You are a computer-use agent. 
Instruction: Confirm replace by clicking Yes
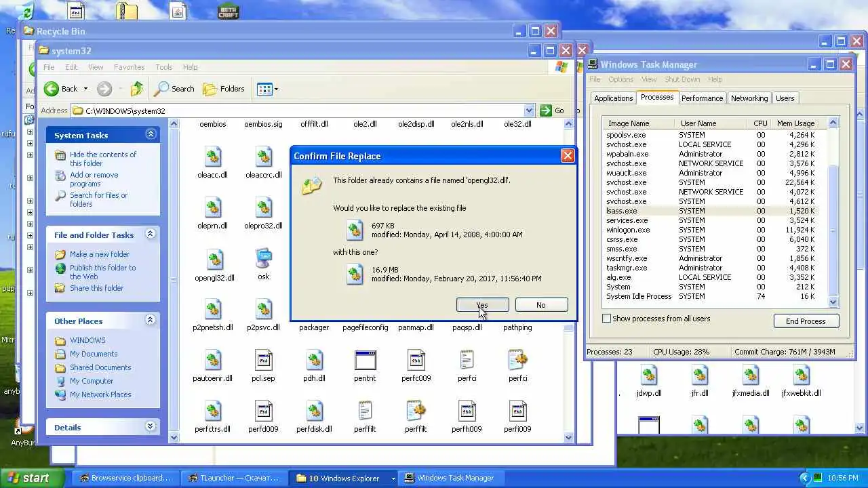click(x=482, y=305)
